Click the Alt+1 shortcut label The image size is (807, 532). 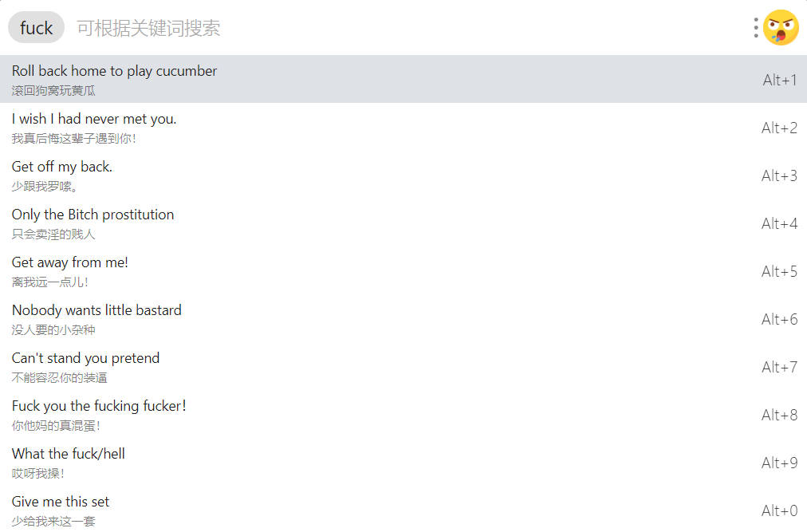pyautogui.click(x=780, y=80)
